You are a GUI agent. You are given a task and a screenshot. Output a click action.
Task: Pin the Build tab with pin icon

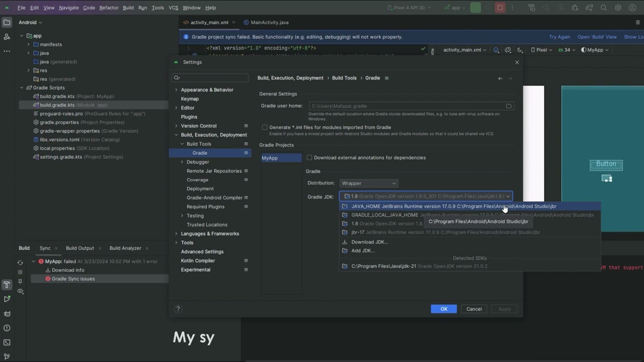[20, 282]
